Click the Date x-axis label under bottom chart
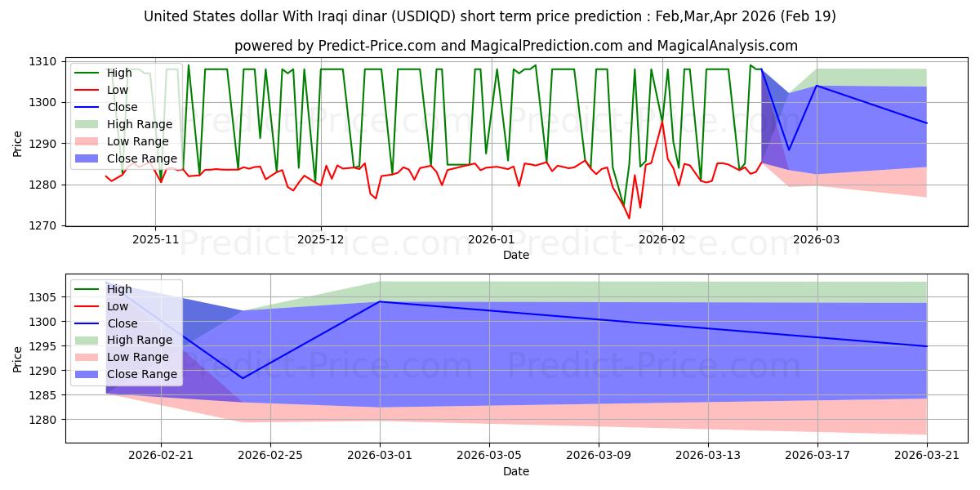Screen dimensions: 980x490 (x=515, y=471)
